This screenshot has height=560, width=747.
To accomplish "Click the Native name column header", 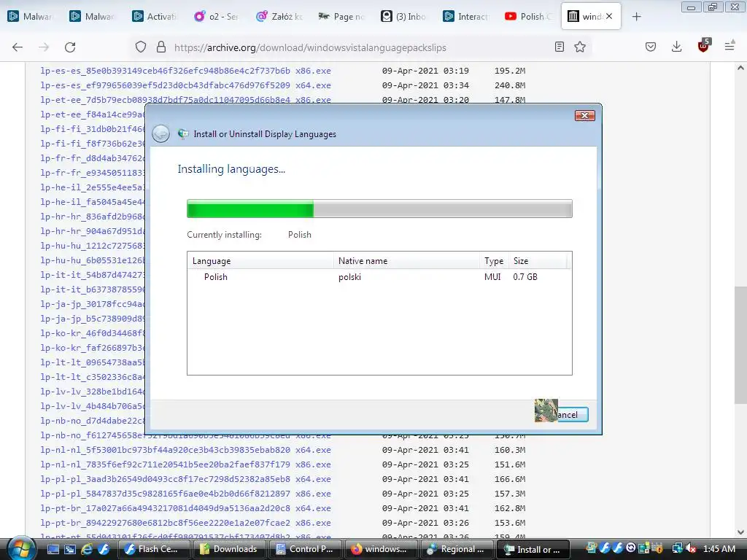I will click(406, 260).
